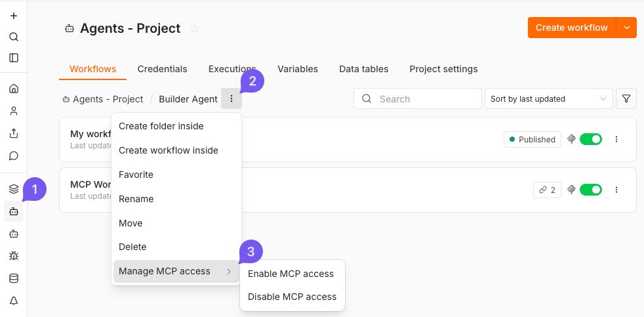Viewport: 644px width, 317px height.
Task: Select the highlighted robot project icon in the sidebar
Action: point(14,212)
